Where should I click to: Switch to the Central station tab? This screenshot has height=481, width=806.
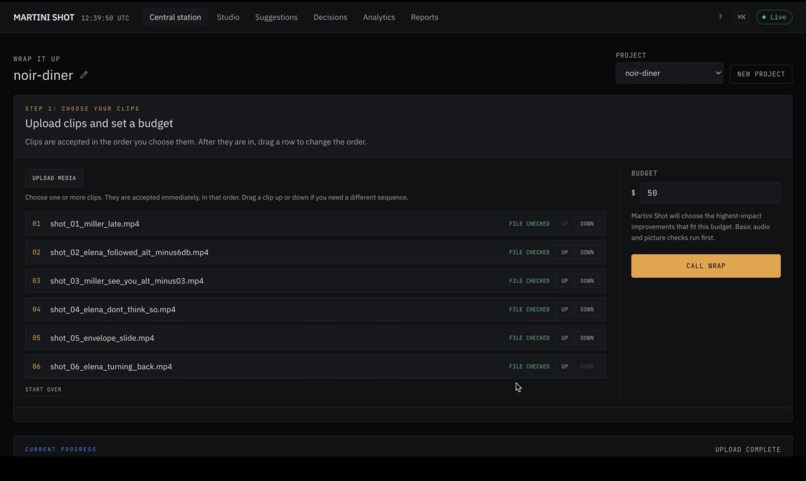click(175, 17)
